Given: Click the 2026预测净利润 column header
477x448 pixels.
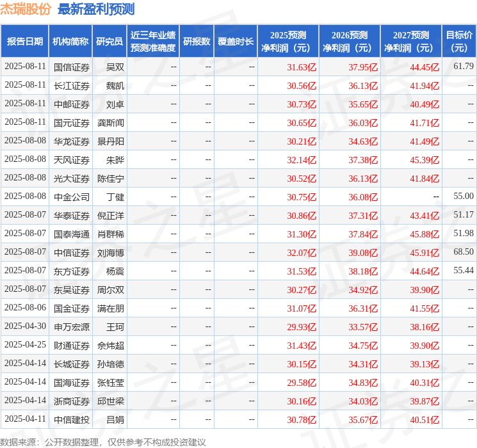Looking at the screenshot, I should click(x=350, y=42).
